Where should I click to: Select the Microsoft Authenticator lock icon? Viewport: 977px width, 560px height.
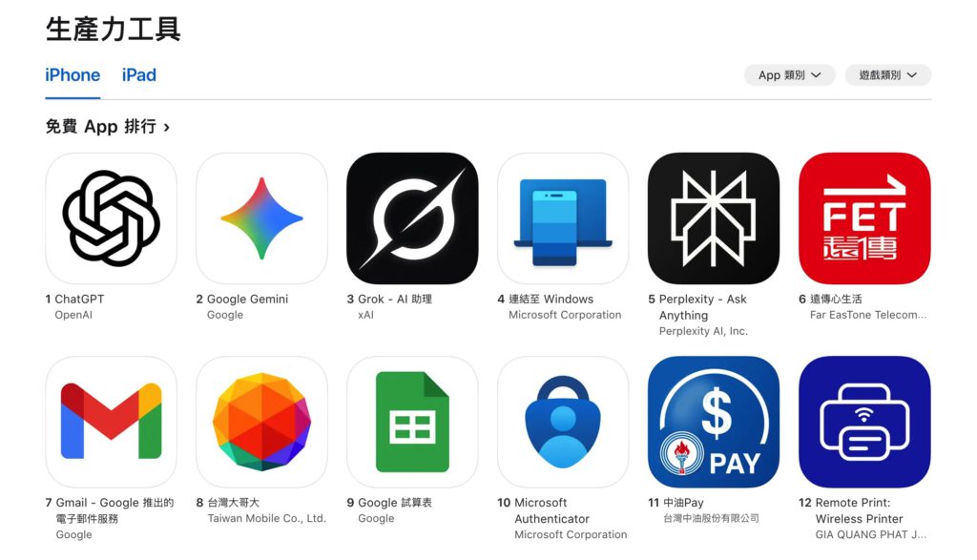click(563, 423)
